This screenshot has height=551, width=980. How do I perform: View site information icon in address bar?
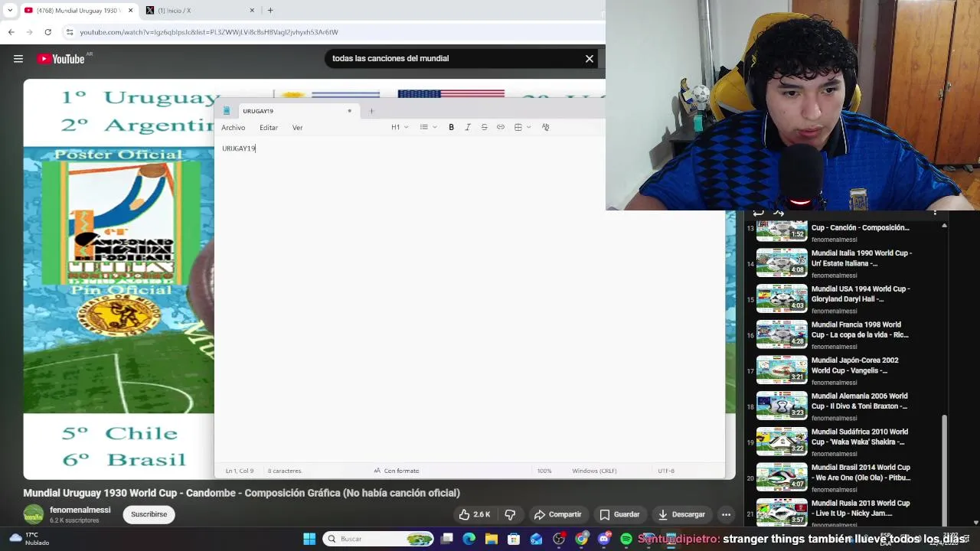70,32
